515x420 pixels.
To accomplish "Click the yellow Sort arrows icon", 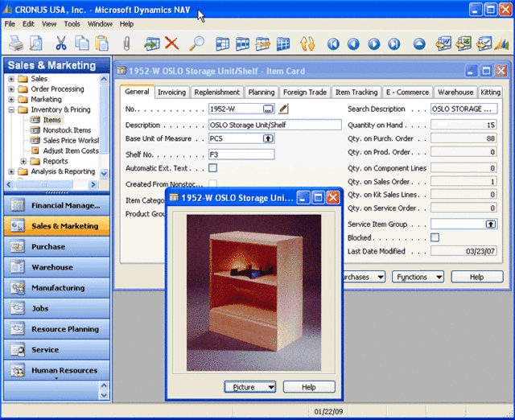I will point(307,43).
